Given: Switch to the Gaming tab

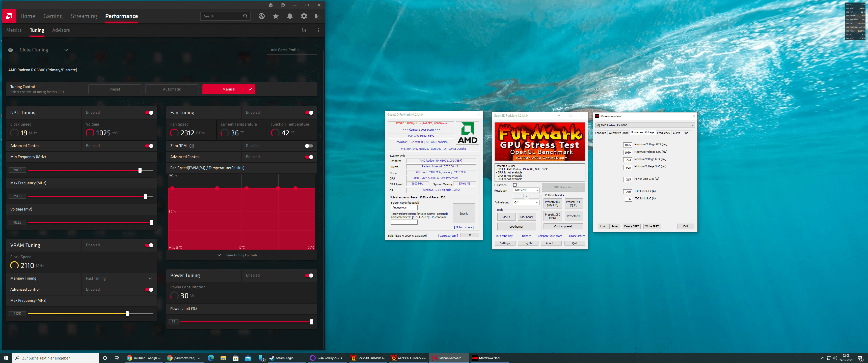Looking at the screenshot, I should click(53, 16).
